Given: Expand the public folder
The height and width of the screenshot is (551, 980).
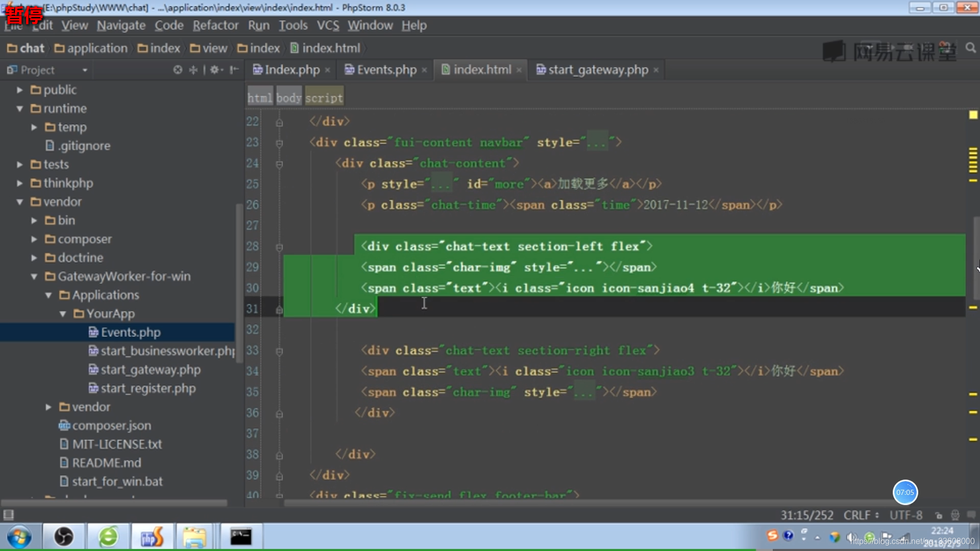Looking at the screenshot, I should (19, 90).
